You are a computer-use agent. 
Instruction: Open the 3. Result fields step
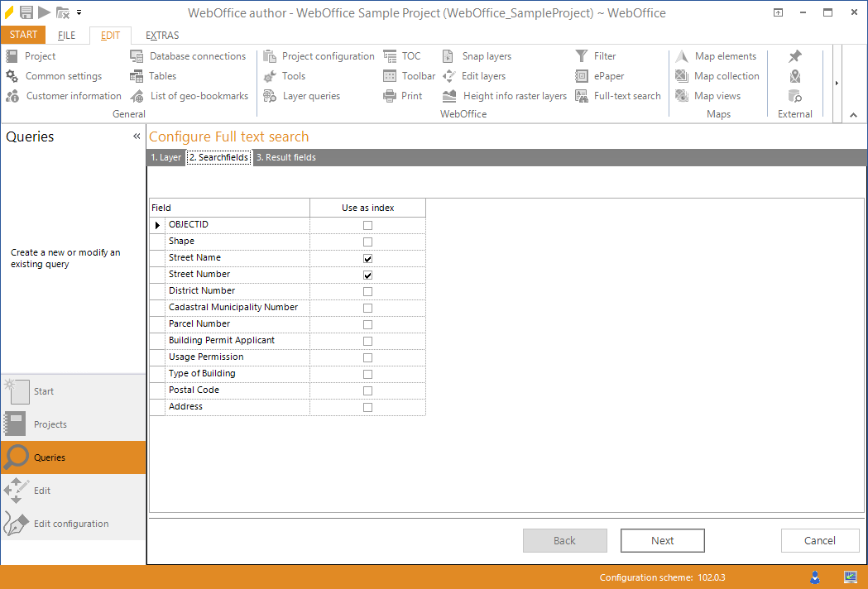coord(285,156)
